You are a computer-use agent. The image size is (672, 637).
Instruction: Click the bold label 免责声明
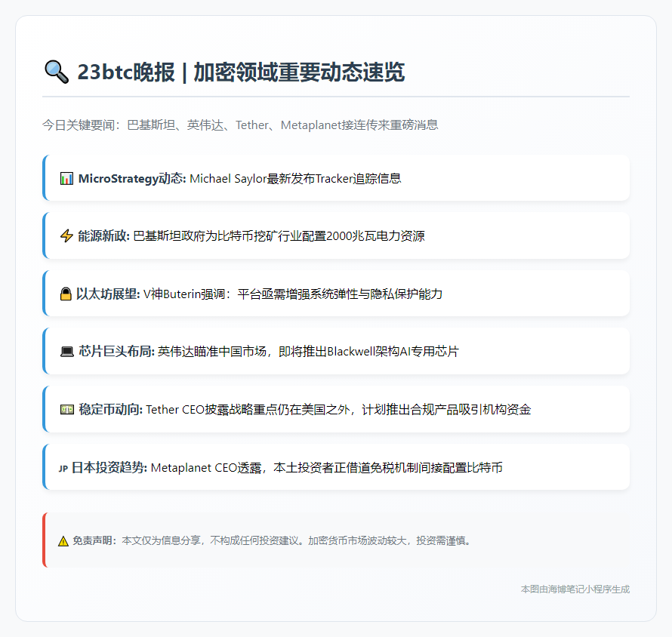tap(94, 540)
